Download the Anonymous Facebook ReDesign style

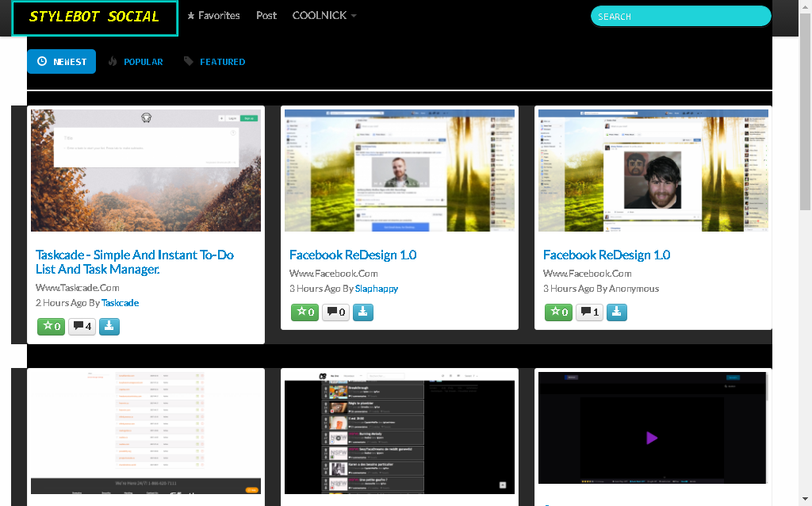[617, 312]
